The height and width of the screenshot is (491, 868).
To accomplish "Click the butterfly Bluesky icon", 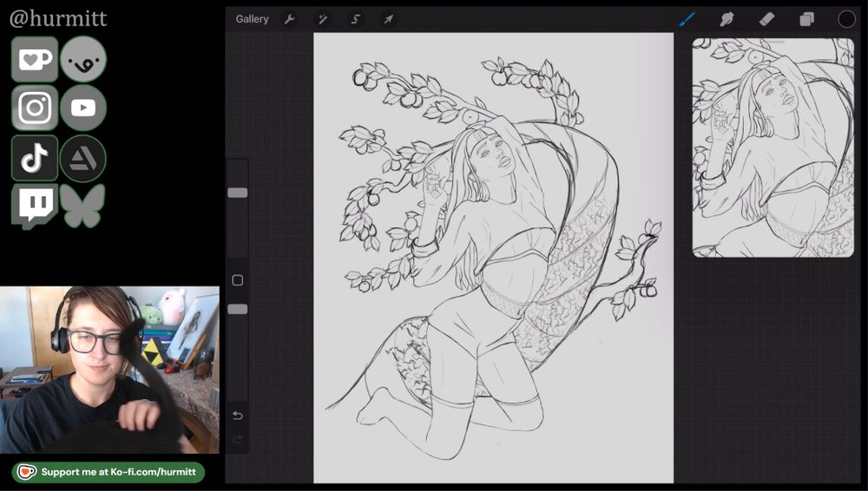I will (83, 206).
